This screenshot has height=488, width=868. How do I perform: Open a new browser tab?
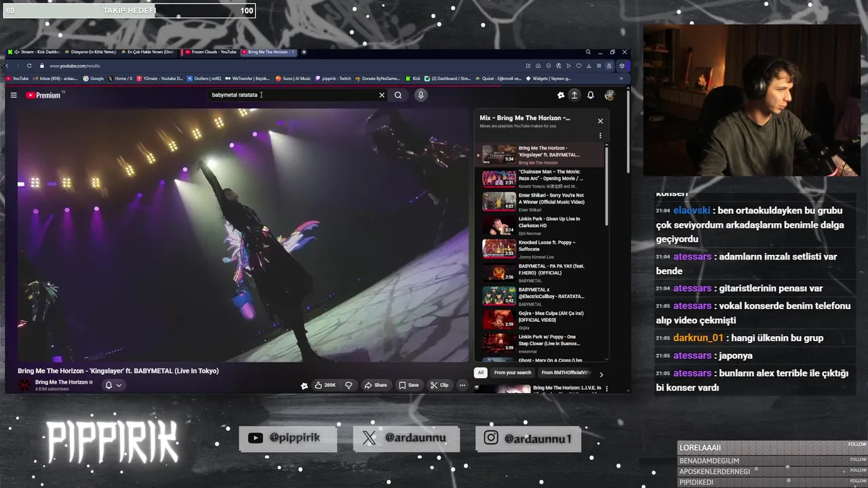(304, 52)
